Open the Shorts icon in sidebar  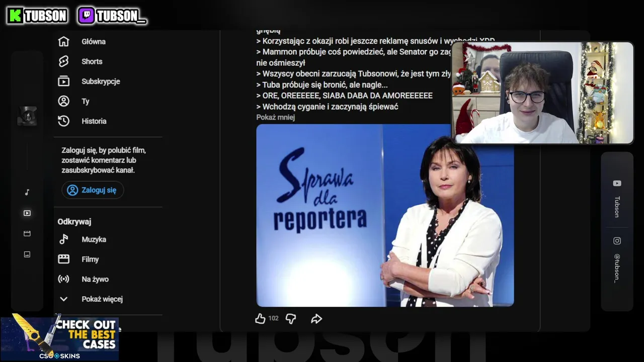pos(63,61)
